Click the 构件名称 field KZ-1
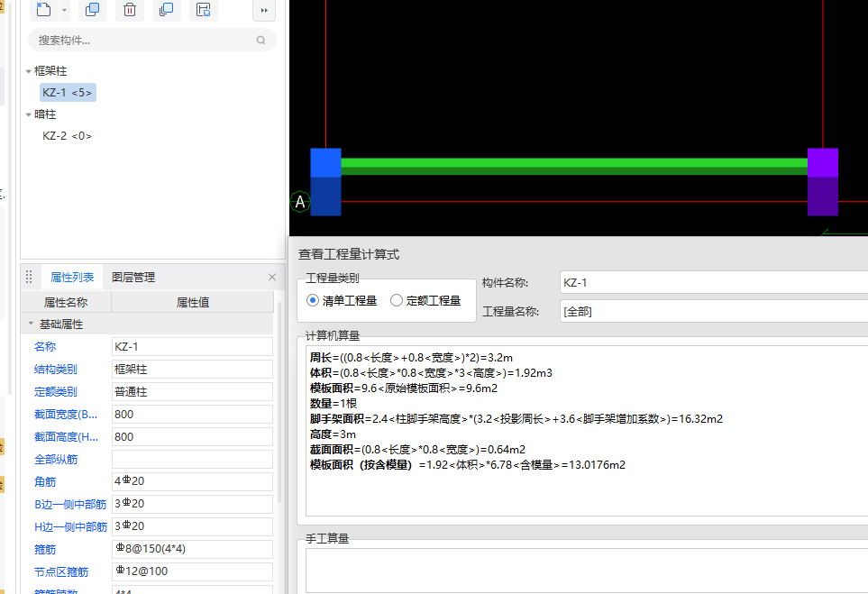Image resolution: width=868 pixels, height=594 pixels. (x=714, y=282)
